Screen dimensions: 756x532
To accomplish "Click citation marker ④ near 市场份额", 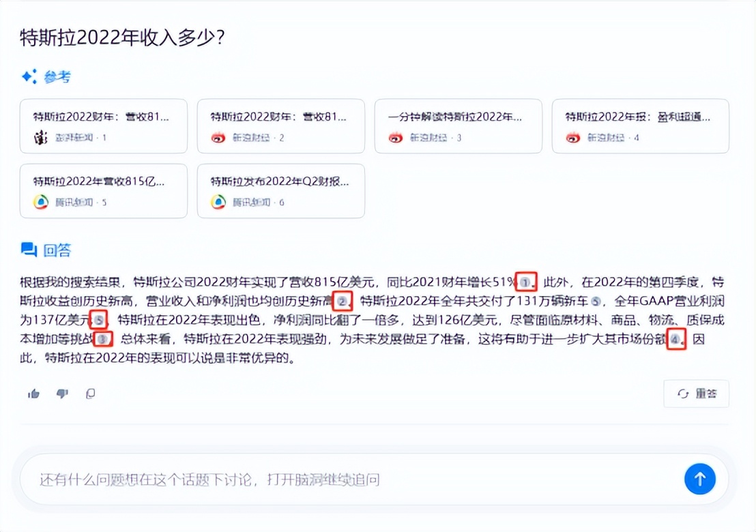I will [x=675, y=339].
